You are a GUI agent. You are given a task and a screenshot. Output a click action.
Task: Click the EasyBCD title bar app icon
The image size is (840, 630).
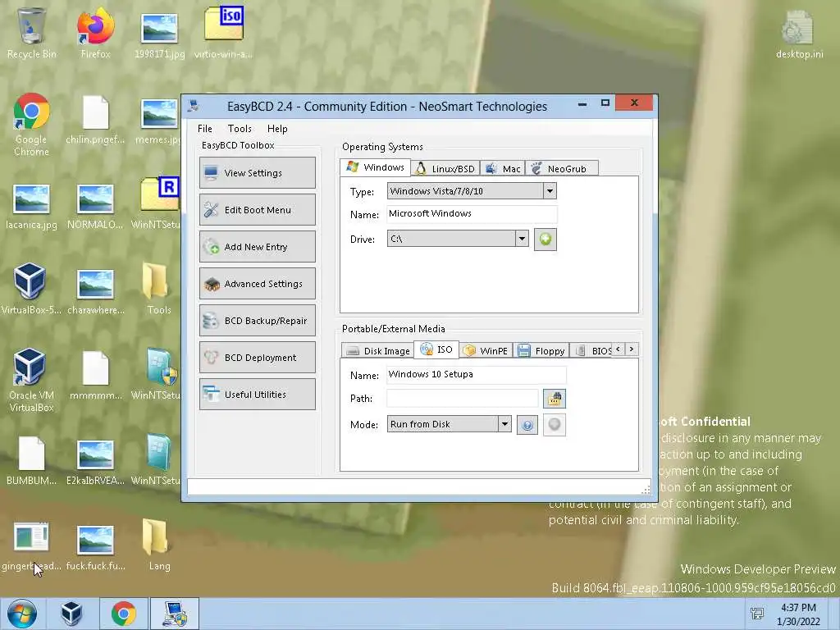(194, 106)
